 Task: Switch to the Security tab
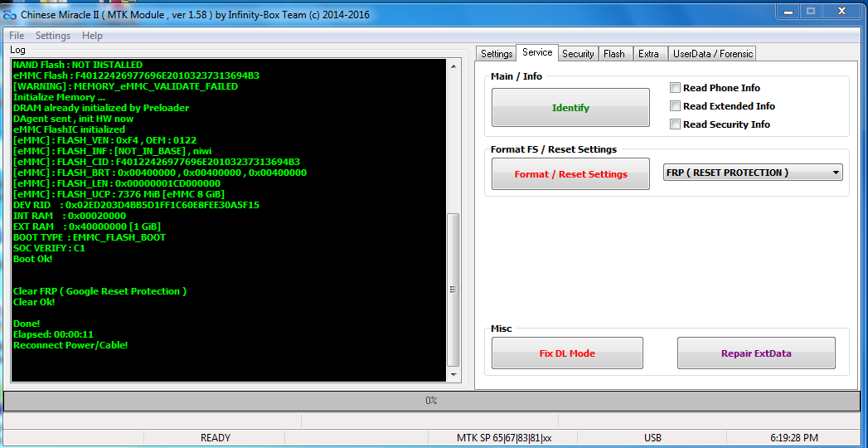coord(578,54)
